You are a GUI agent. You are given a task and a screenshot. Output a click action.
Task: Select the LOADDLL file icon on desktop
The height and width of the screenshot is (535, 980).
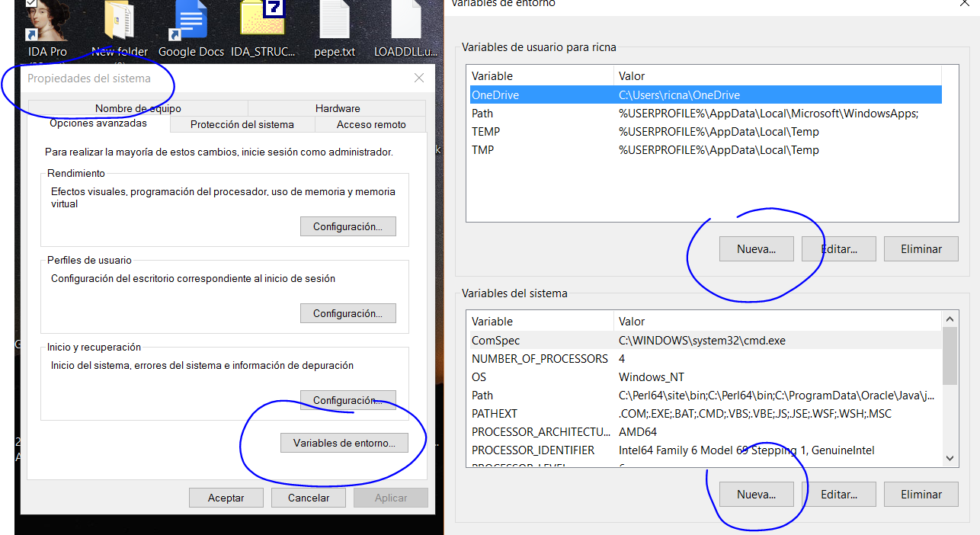coord(406,23)
